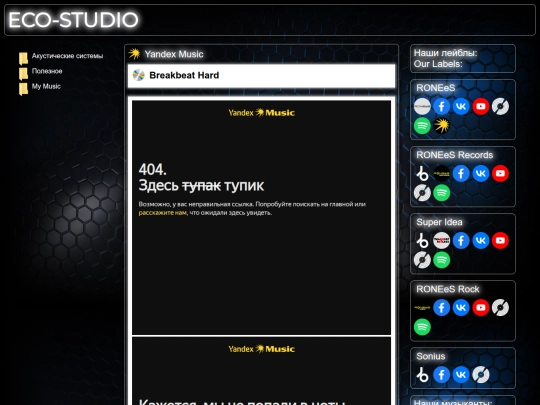
Task: Open the Spotify icon under Super Idea
Action: coord(442,260)
